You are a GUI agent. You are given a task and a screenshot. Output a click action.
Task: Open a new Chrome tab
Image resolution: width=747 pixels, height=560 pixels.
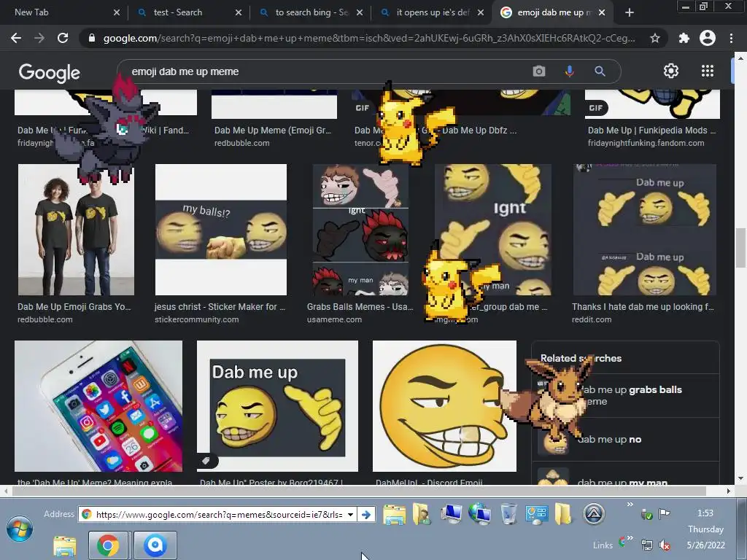(630, 12)
